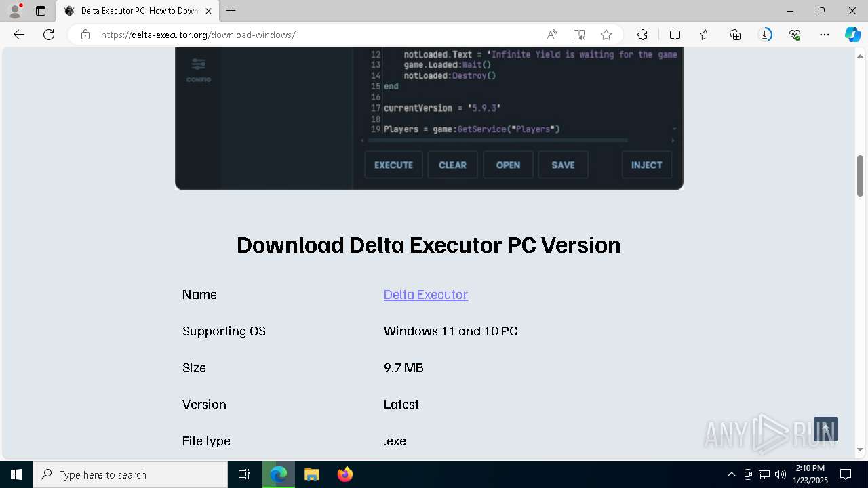Open the Extensions puzzle icon
Viewport: 868px width, 488px height.
click(642, 35)
